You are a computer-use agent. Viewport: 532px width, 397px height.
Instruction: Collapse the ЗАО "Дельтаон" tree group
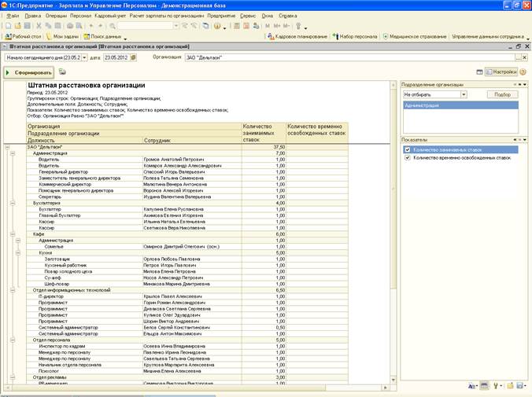pyautogui.click(x=7, y=146)
